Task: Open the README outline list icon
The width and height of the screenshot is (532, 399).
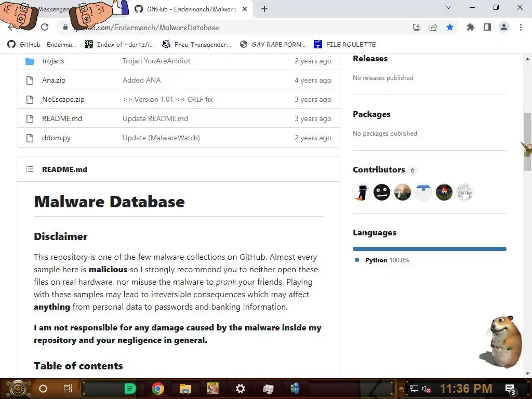Action: pyautogui.click(x=30, y=169)
